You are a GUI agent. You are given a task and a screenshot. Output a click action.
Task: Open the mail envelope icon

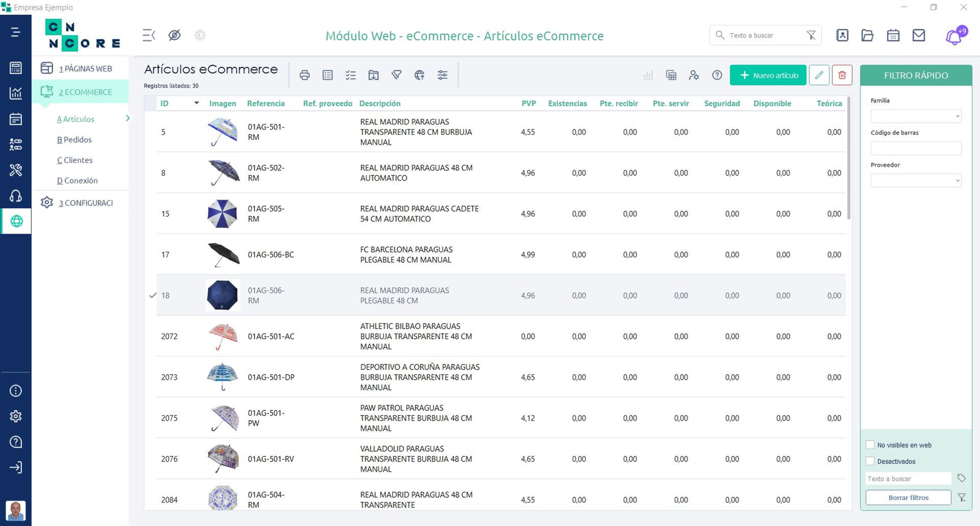coord(919,35)
